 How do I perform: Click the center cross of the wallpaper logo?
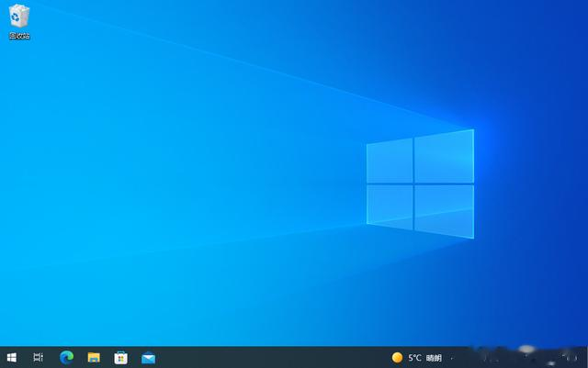413,183
